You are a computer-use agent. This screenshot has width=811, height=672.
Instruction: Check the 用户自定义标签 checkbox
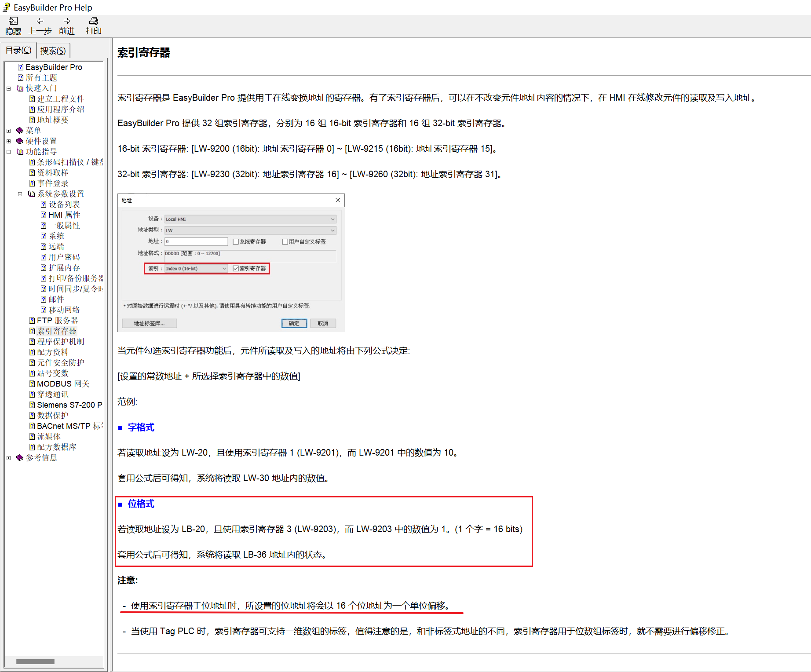click(285, 242)
